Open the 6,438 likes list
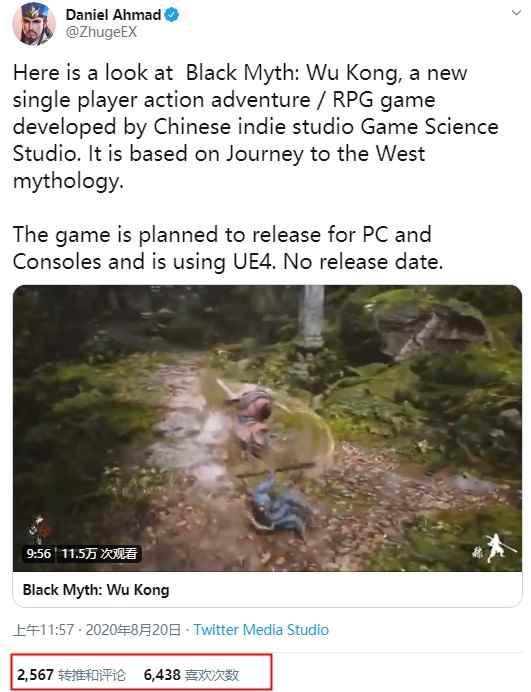This screenshot has height=692, width=531. (x=191, y=674)
